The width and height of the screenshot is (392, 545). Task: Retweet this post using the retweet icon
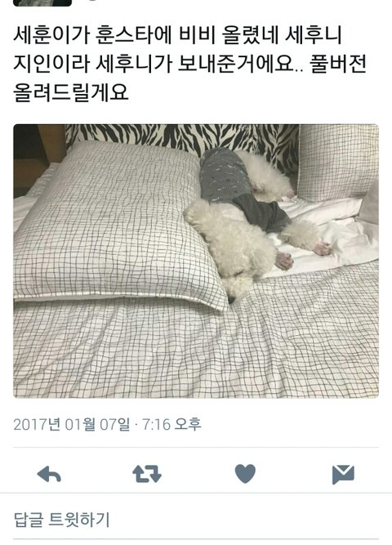coord(147,474)
